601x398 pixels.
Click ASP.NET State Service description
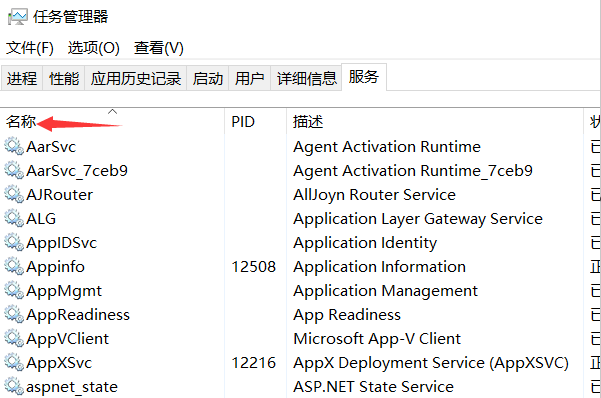(373, 387)
